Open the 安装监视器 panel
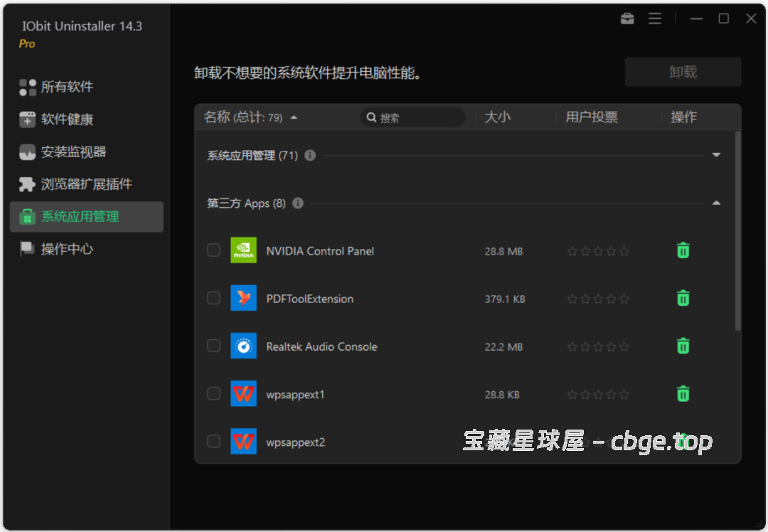Screen dimensions: 768x532 [65, 151]
